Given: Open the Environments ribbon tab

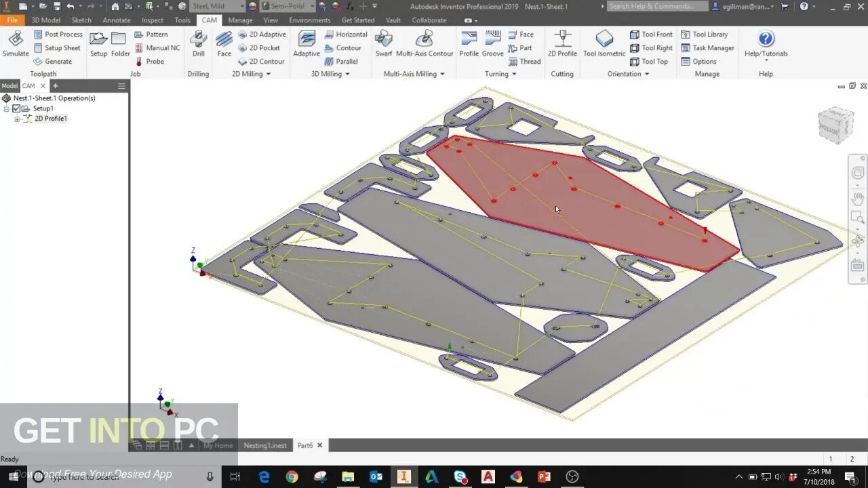Looking at the screenshot, I should point(310,20).
